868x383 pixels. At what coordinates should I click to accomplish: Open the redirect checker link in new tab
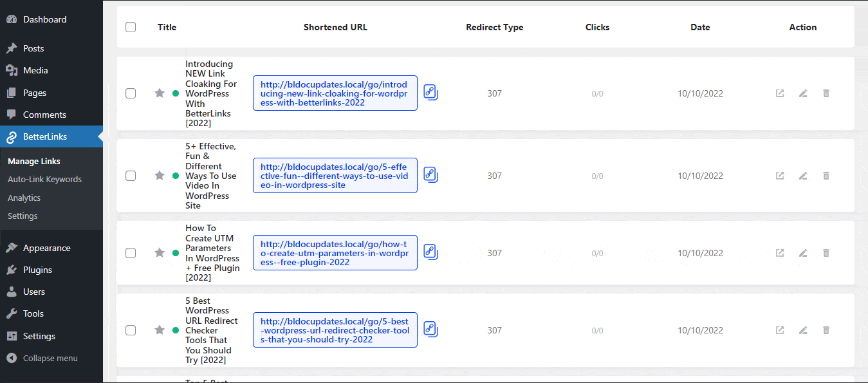click(x=779, y=330)
